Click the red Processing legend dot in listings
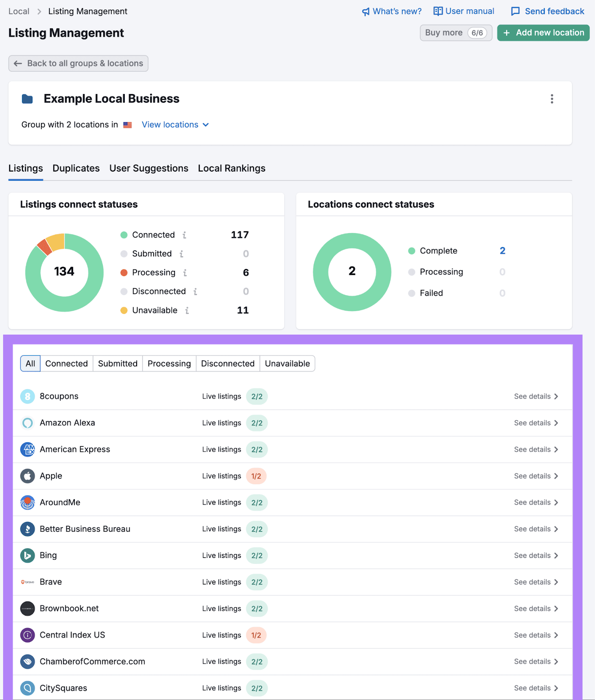 [x=124, y=273]
